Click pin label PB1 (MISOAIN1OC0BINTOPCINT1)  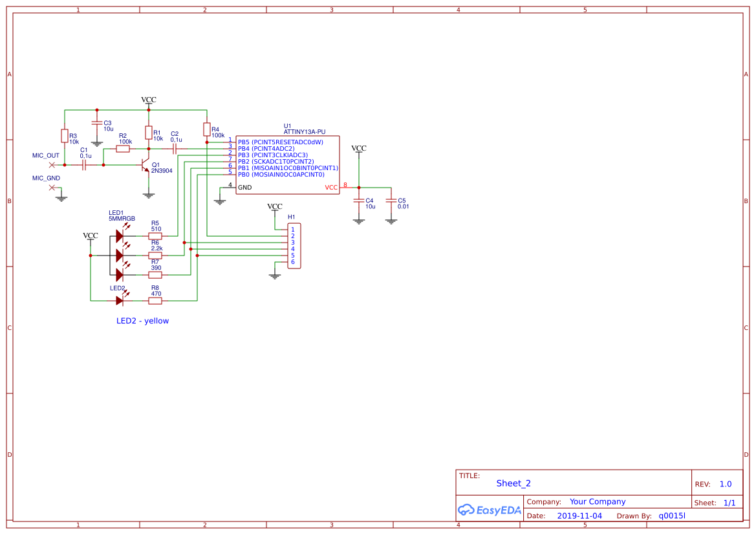click(288, 168)
